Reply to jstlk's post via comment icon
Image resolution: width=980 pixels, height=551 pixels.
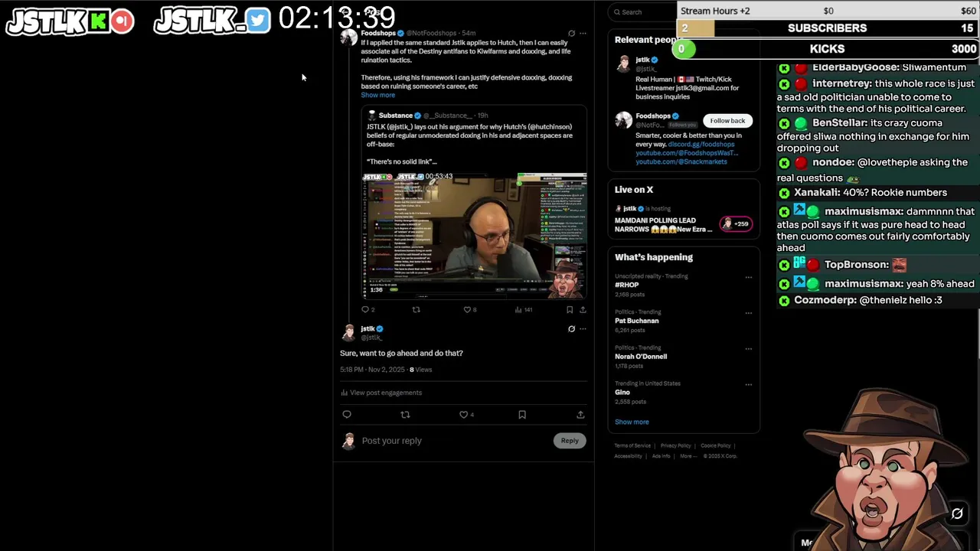[347, 414]
